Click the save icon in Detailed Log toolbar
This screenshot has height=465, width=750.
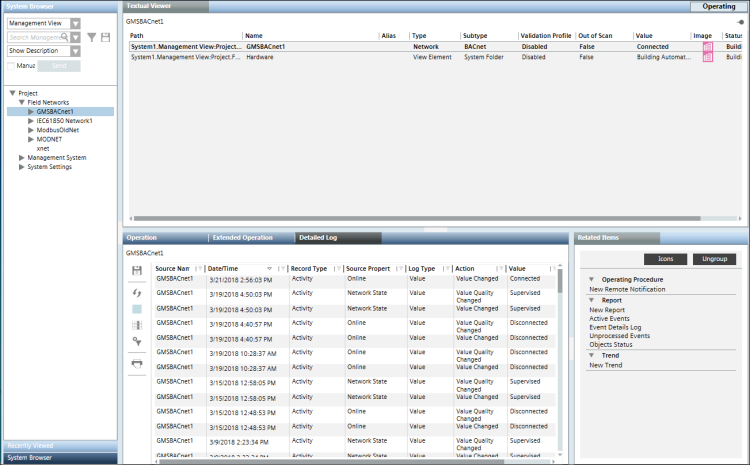(137, 271)
